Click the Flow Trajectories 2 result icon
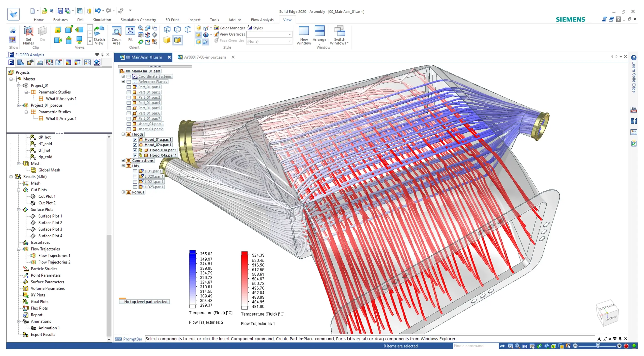This screenshot has height=356, width=644. click(33, 262)
